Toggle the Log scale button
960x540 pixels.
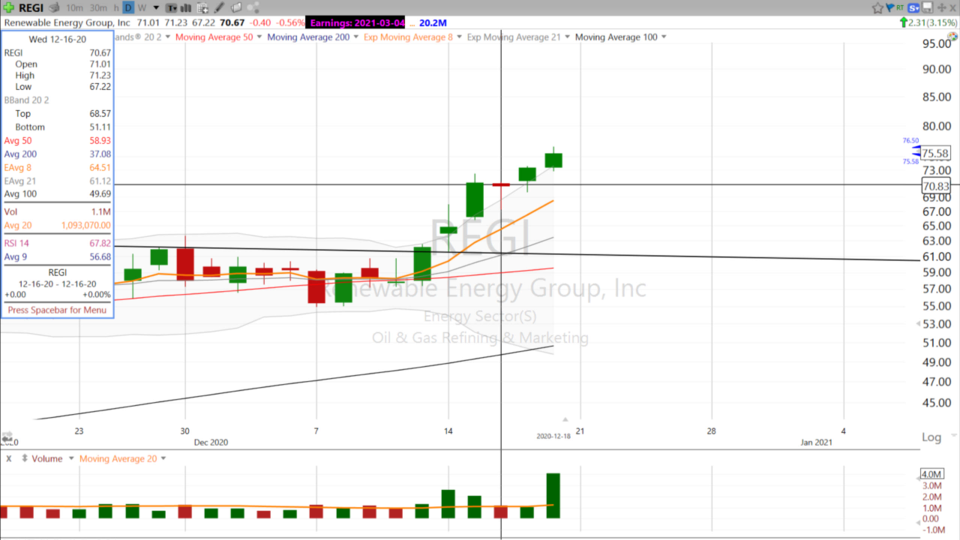coord(931,437)
